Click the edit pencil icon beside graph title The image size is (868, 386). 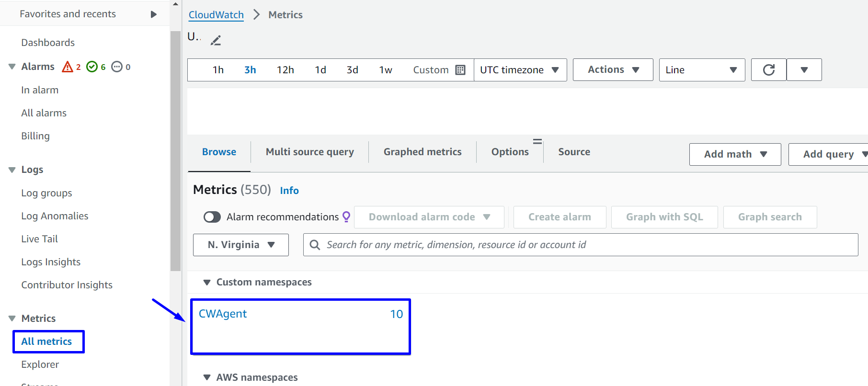(x=216, y=41)
